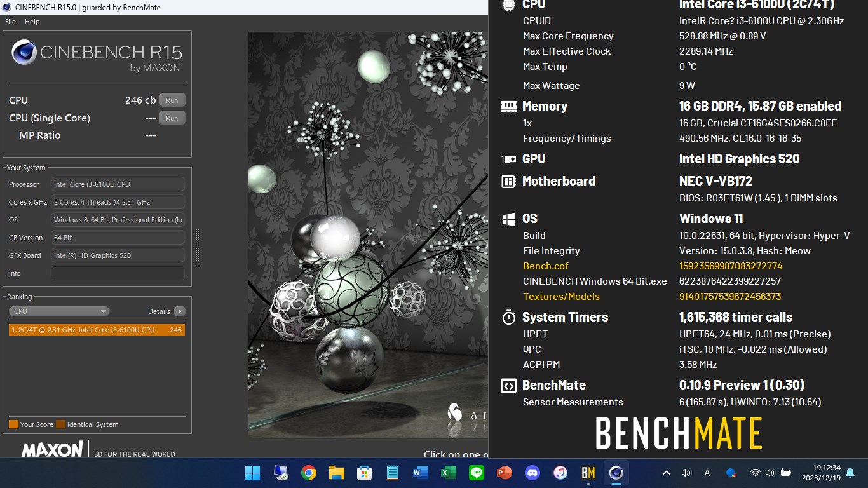The height and width of the screenshot is (488, 868).
Task: Open Microsoft Word from the taskbar
Action: (420, 473)
